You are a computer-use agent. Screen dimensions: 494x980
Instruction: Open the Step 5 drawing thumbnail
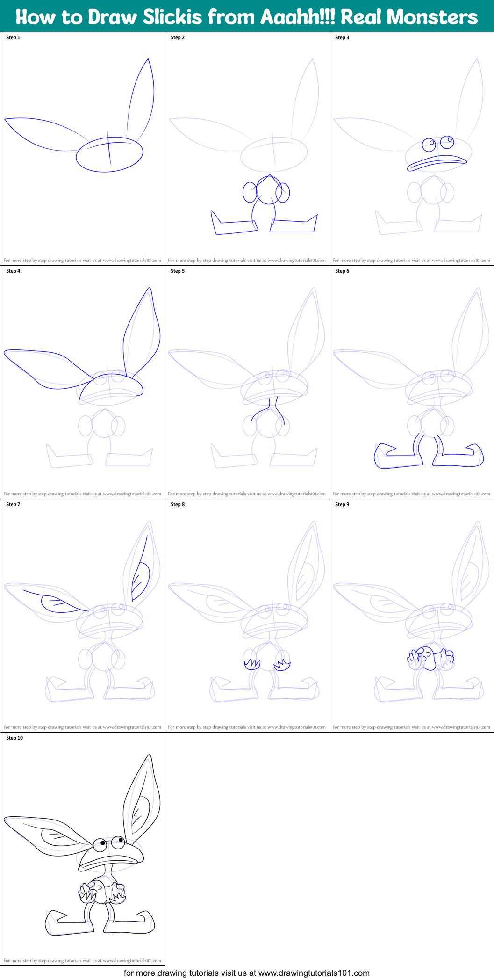click(247, 382)
